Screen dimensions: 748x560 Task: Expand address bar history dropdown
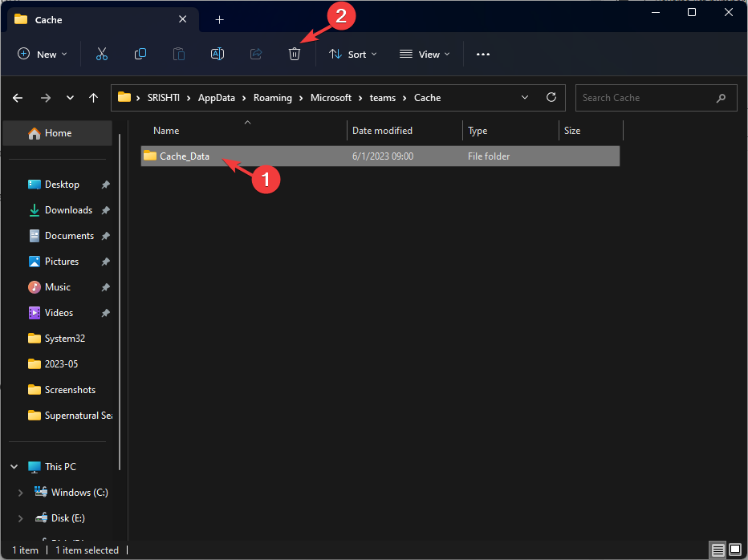click(525, 97)
